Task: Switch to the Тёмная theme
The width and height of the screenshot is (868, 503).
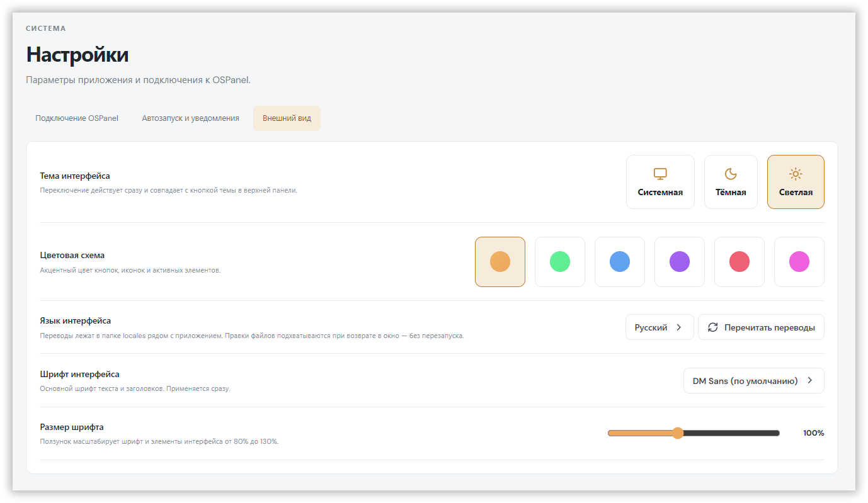Action: point(731,182)
